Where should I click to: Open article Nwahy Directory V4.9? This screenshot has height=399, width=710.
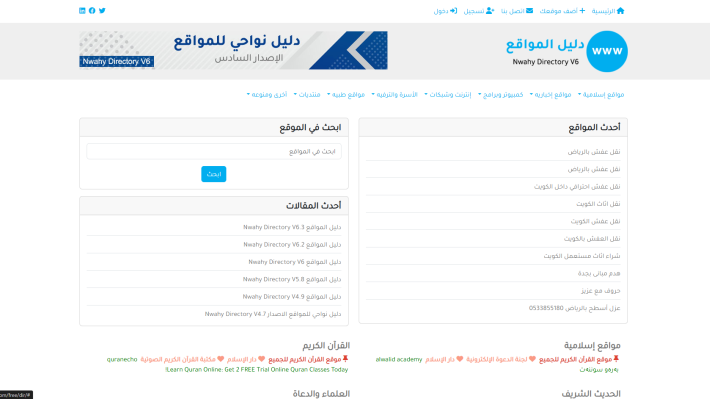pos(292,297)
